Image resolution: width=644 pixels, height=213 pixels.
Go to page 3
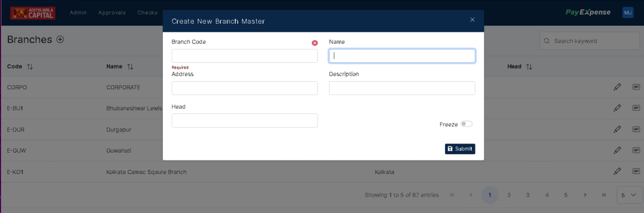coord(528,195)
